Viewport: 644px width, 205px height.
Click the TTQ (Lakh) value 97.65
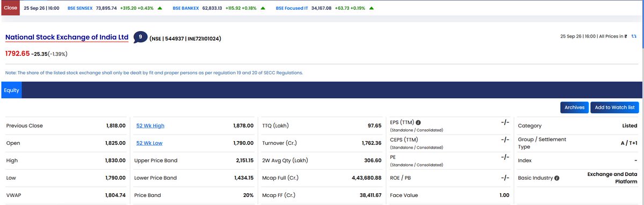(374, 126)
